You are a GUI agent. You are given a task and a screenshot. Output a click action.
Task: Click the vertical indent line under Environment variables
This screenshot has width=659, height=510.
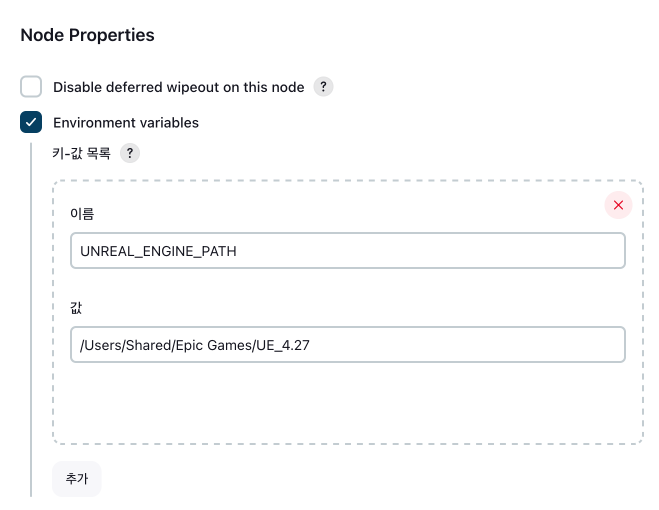click(31, 320)
